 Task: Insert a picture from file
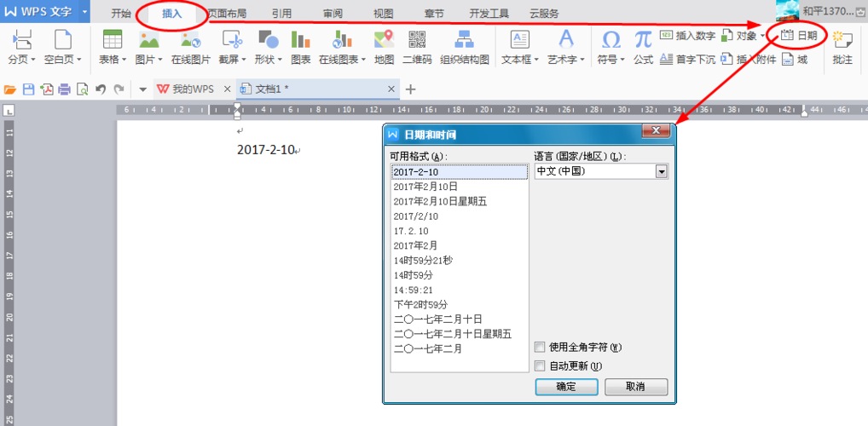[x=149, y=39]
